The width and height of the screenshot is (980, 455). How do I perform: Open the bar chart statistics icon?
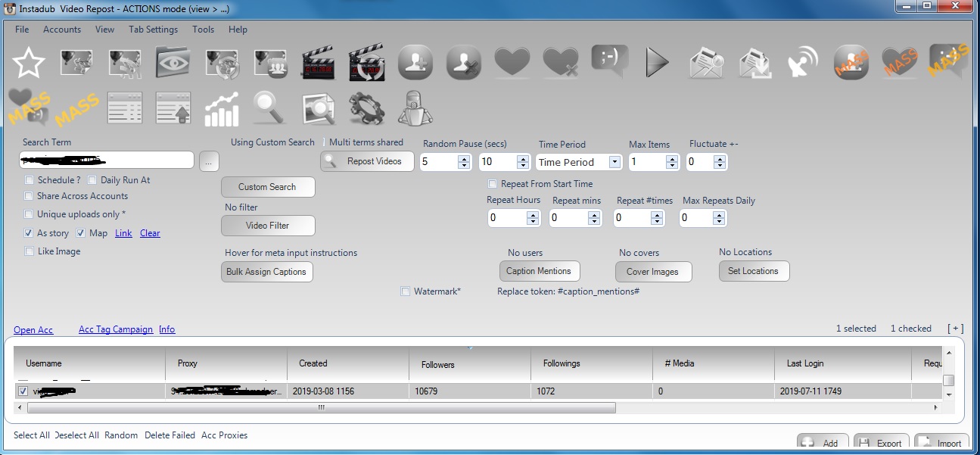tap(221, 109)
